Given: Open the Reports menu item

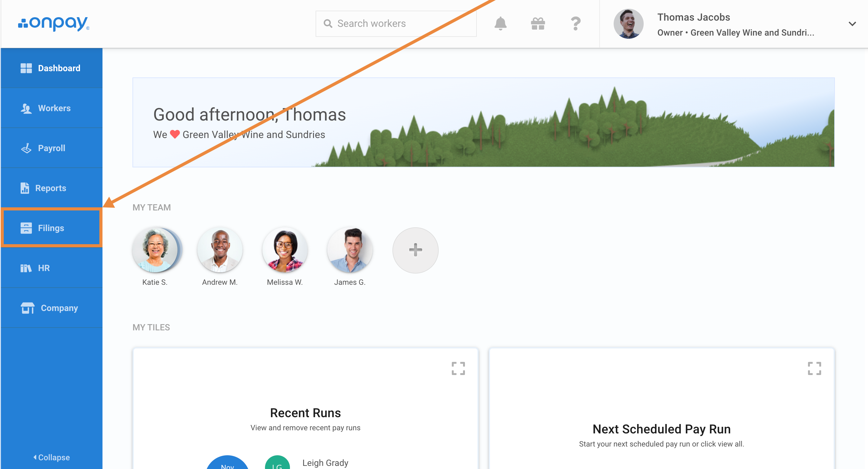Looking at the screenshot, I should tap(52, 188).
